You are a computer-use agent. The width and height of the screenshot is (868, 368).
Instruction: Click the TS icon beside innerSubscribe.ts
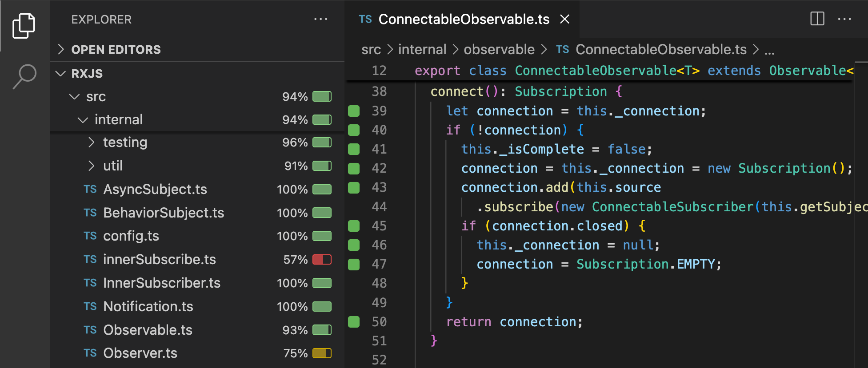pos(90,259)
